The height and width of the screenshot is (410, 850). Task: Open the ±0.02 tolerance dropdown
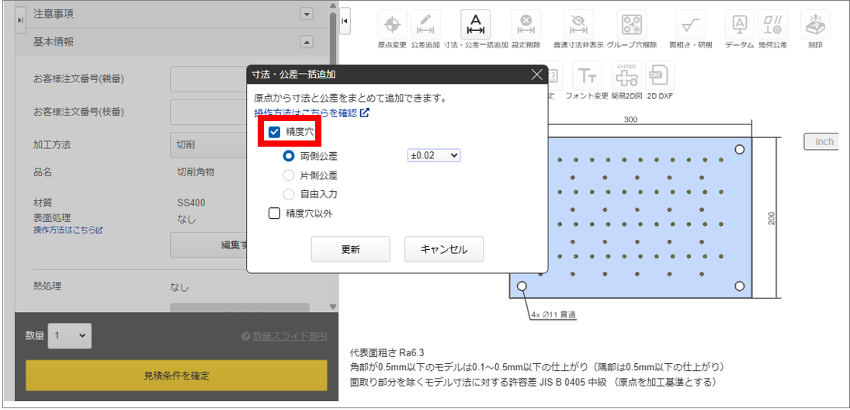coord(433,155)
